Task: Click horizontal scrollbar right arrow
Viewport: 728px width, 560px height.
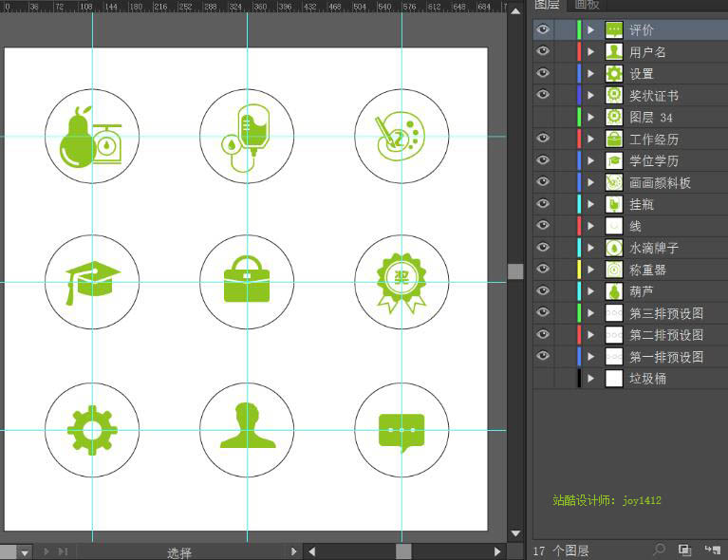Action: 497,551
